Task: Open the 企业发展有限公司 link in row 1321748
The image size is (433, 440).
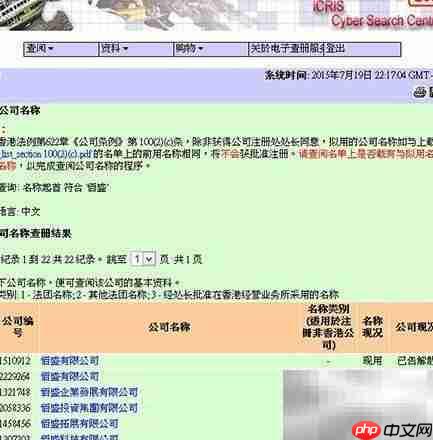Action: (x=89, y=392)
